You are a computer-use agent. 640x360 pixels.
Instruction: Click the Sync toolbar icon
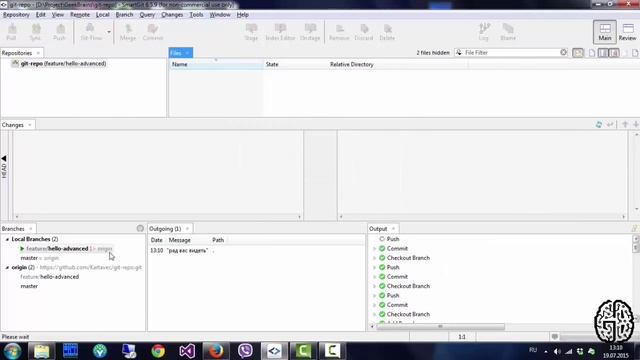pyautogui.click(x=36, y=32)
